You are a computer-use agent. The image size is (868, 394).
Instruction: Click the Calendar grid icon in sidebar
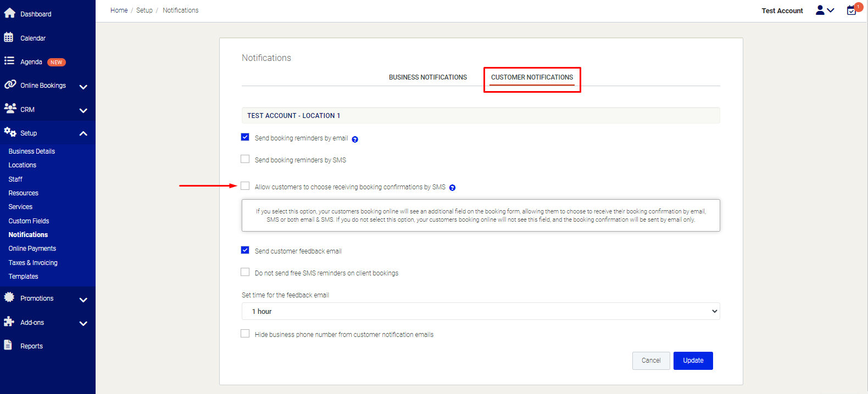(x=9, y=37)
